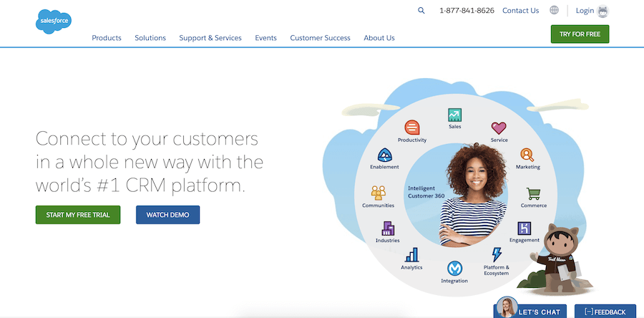Select the Analytics bar chart icon
The image size is (644, 318).
click(x=411, y=255)
